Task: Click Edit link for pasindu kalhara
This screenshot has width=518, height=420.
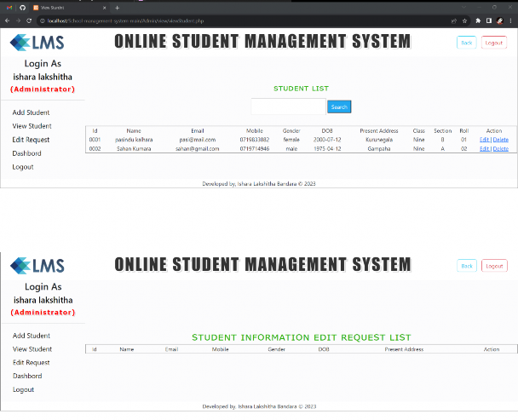Action: tap(484, 139)
